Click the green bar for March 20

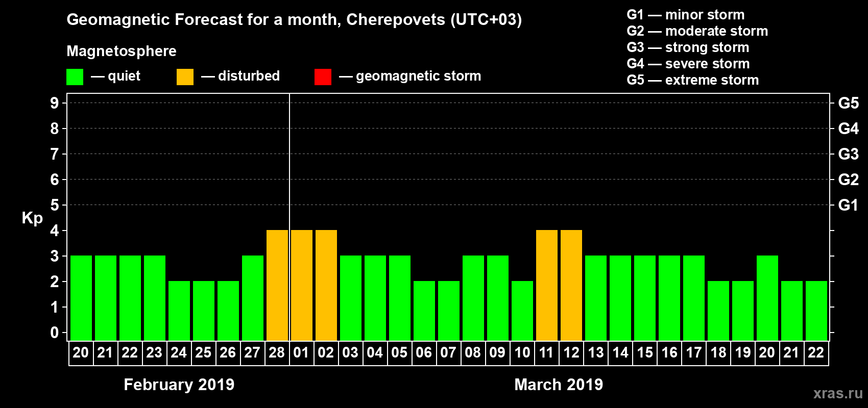click(767, 298)
